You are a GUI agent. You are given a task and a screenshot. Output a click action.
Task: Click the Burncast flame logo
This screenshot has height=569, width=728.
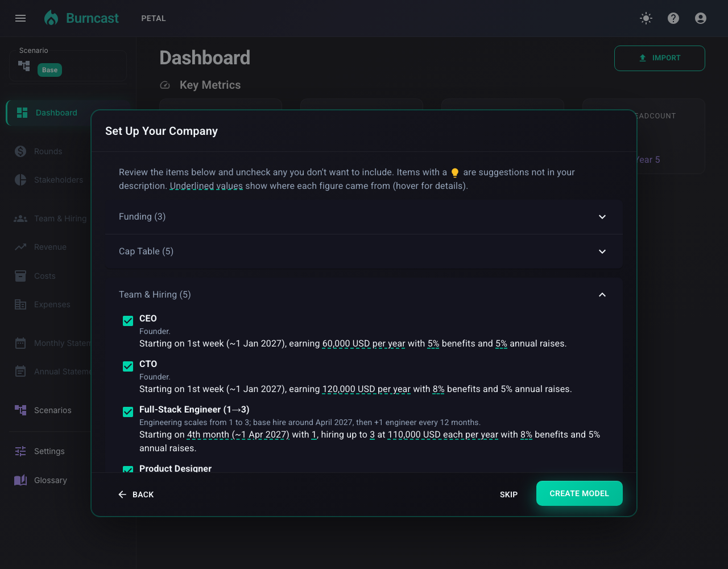tap(51, 18)
